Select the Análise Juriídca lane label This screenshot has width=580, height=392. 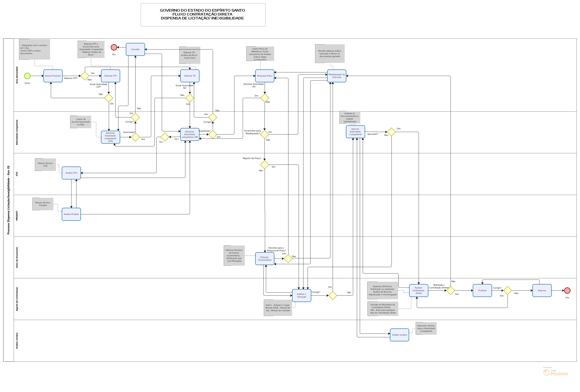(x=17, y=341)
